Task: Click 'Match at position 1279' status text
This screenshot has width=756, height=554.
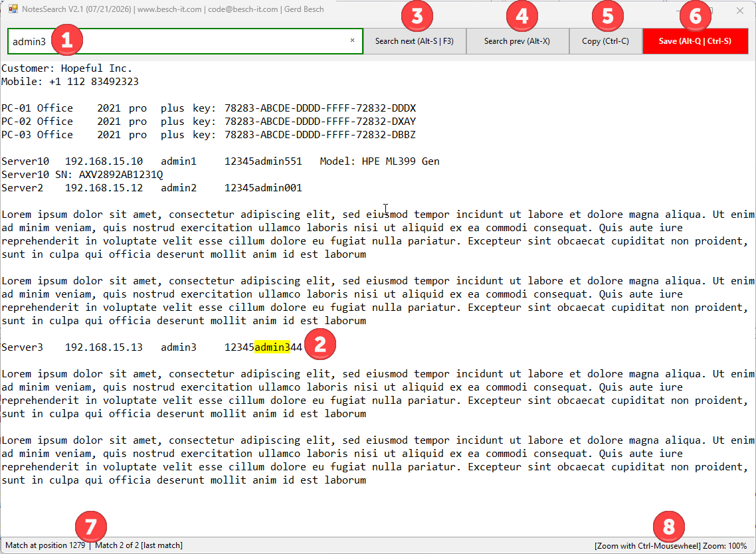Action: pyautogui.click(x=45, y=545)
